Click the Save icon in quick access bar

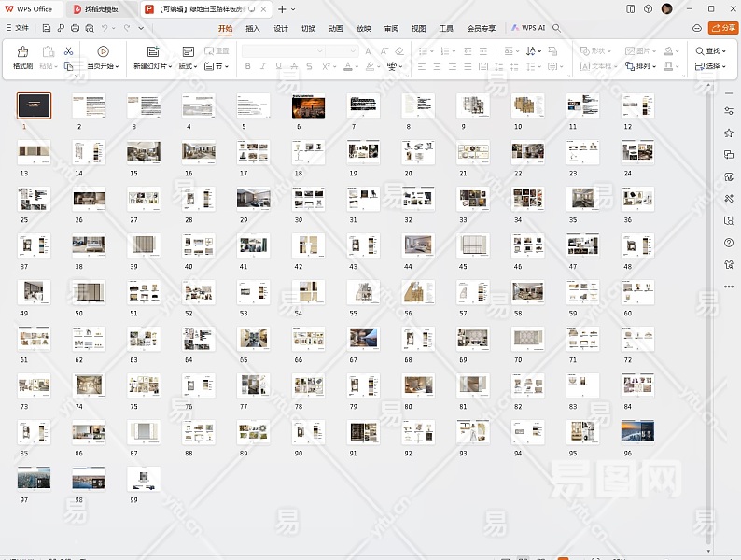tap(47, 28)
